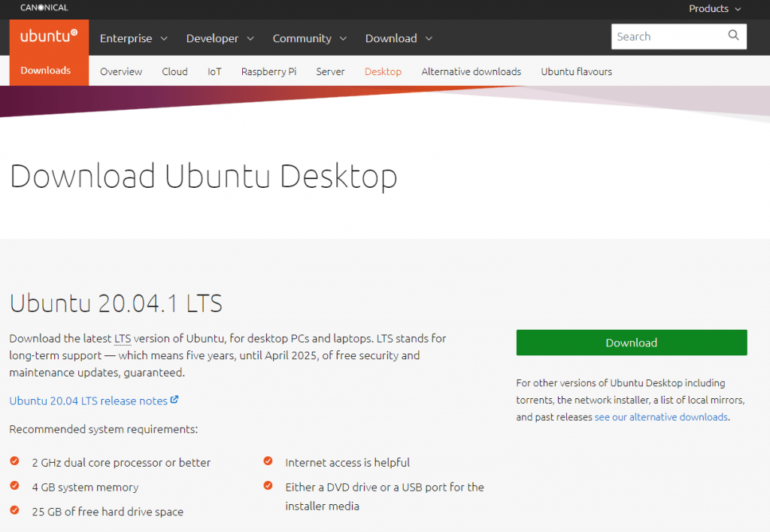This screenshot has width=770, height=532.
Task: Click the checkmark icon beside Internet access
Action: click(268, 461)
